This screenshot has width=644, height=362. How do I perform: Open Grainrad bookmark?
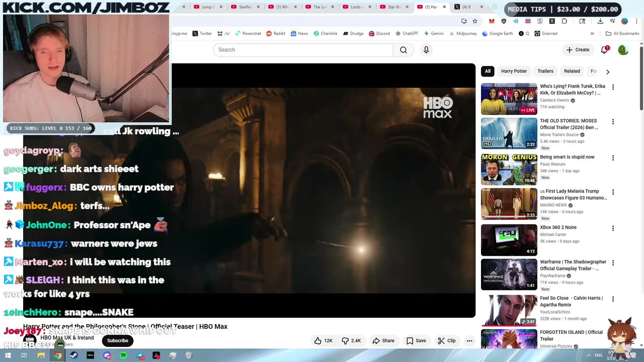pyautogui.click(x=546, y=34)
